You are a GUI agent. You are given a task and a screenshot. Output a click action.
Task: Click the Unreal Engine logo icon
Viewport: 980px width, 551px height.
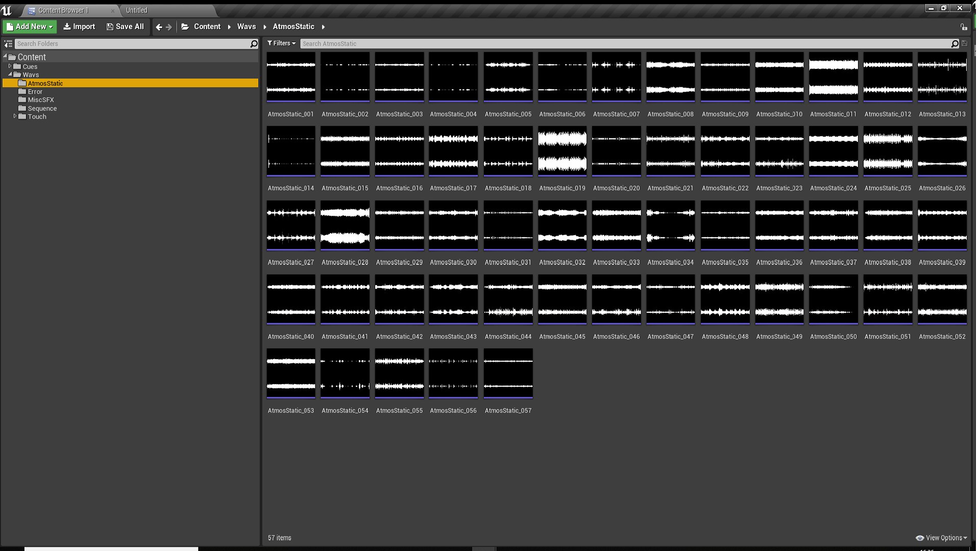pos(7,10)
